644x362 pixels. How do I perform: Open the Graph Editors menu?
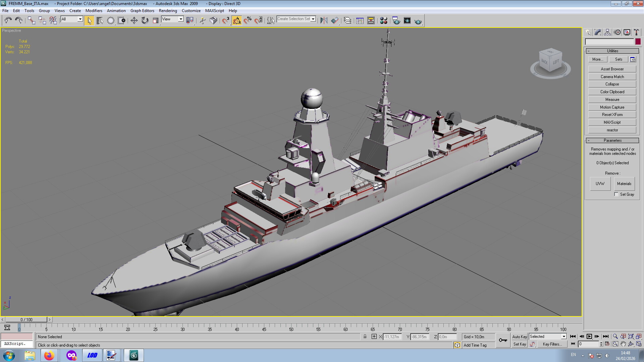[142, 11]
